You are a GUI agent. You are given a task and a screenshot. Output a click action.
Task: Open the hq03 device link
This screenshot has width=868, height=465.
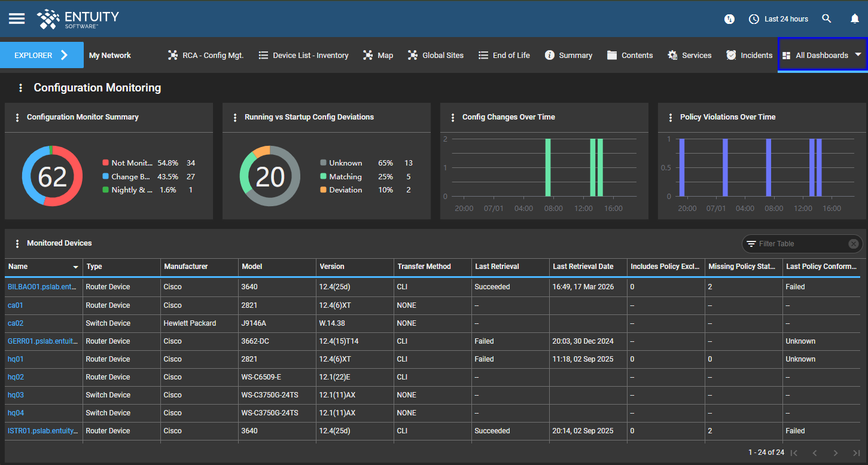pyautogui.click(x=16, y=395)
